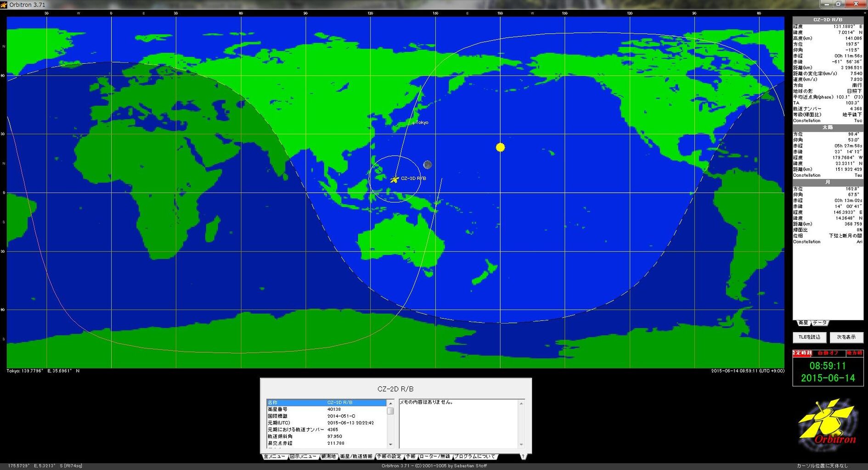Click the CZ-2D R/B label on the map
Image resolution: width=868 pixels, height=470 pixels.
pos(413,179)
